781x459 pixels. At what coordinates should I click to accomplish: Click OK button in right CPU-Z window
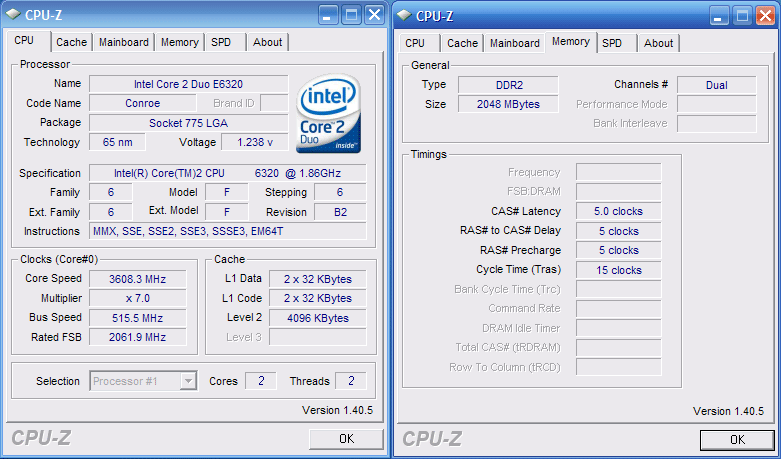click(737, 440)
